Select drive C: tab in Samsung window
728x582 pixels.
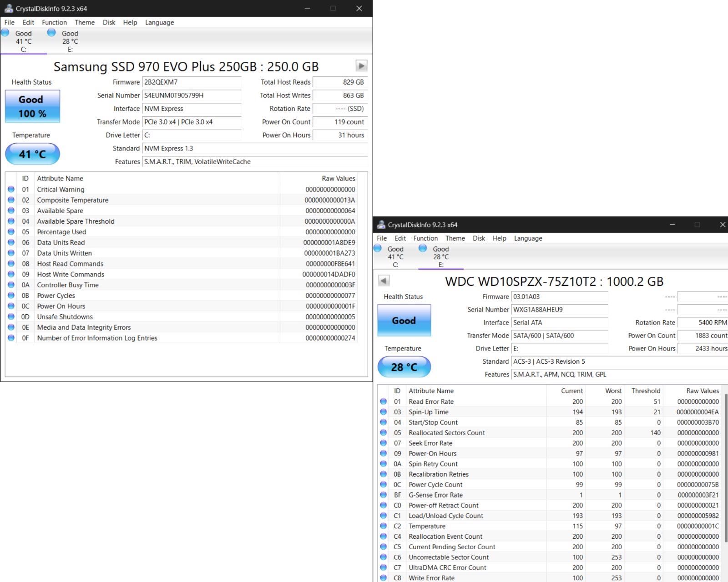[23, 41]
